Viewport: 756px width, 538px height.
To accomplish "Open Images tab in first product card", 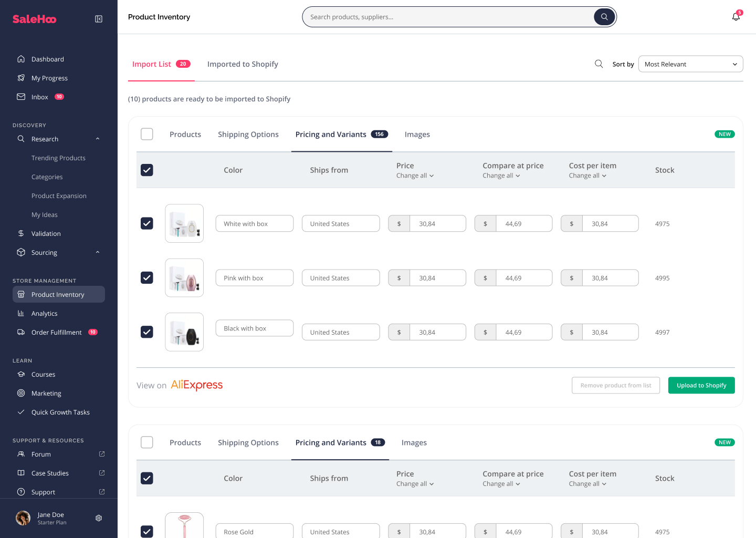I will point(417,134).
